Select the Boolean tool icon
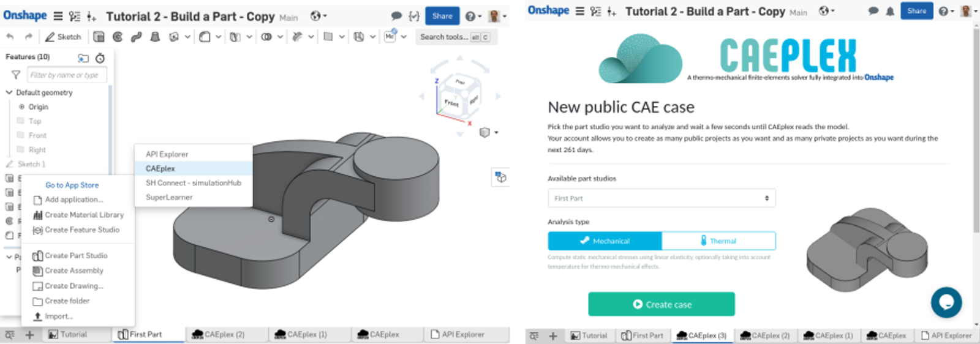This screenshot has height=344, width=980. point(266,37)
